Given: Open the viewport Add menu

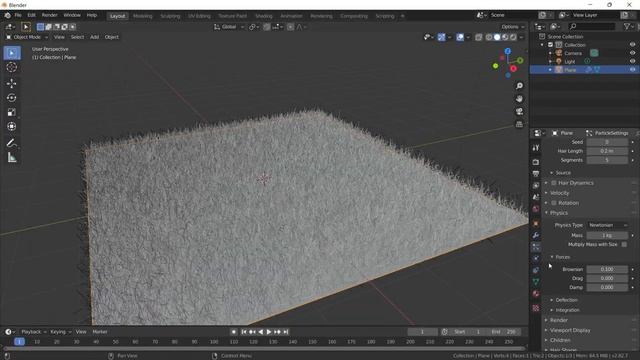Looking at the screenshot, I should click(x=94, y=37).
